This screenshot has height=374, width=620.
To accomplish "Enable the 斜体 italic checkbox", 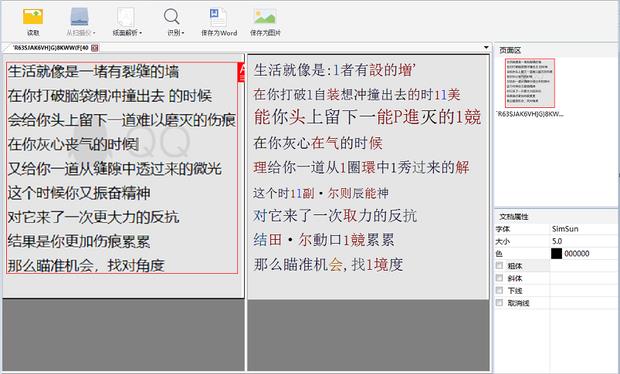I will click(499, 278).
